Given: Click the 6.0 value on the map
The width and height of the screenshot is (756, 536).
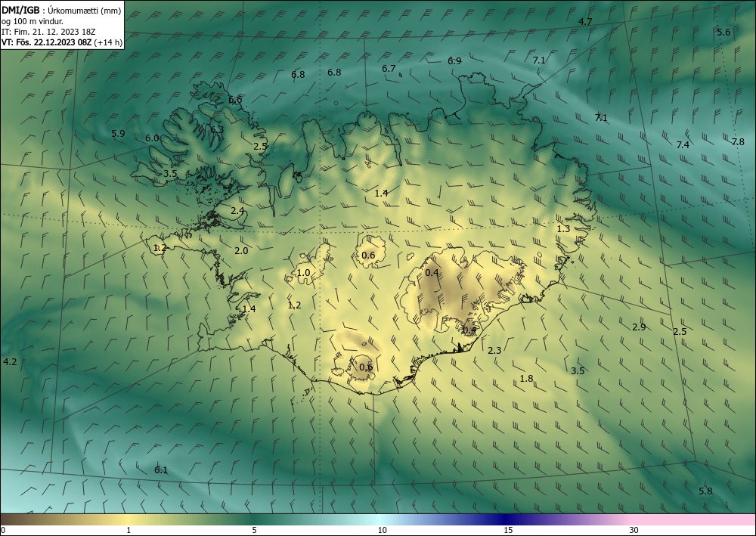Looking at the screenshot, I should [x=153, y=138].
